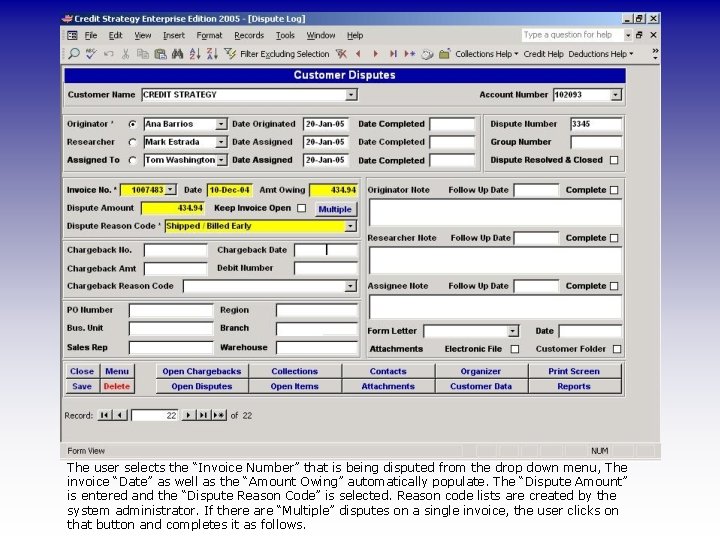Click the print preview magnifier icon
The height and width of the screenshot is (540, 720).
pos(73,54)
